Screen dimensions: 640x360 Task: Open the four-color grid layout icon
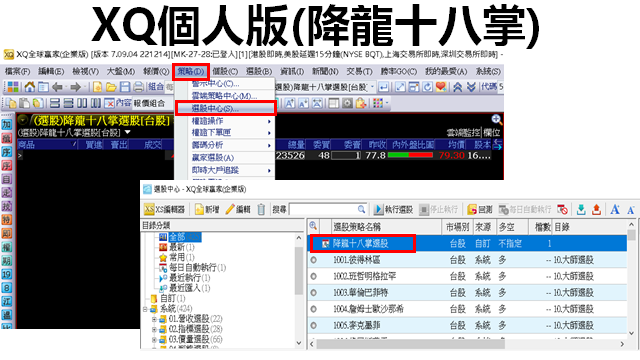pos(13,87)
